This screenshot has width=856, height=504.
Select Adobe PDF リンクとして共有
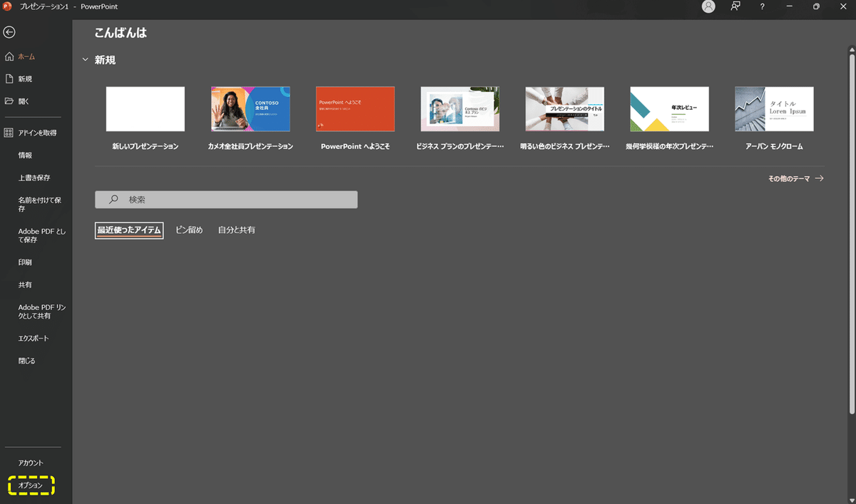tap(41, 312)
